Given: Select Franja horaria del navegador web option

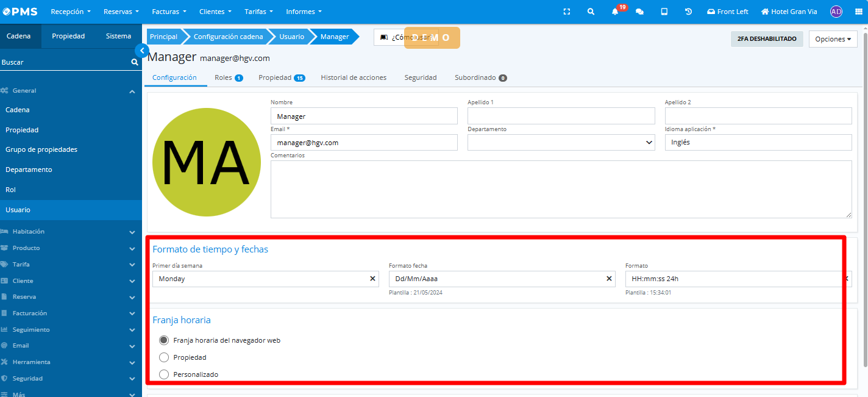Looking at the screenshot, I should pos(164,340).
